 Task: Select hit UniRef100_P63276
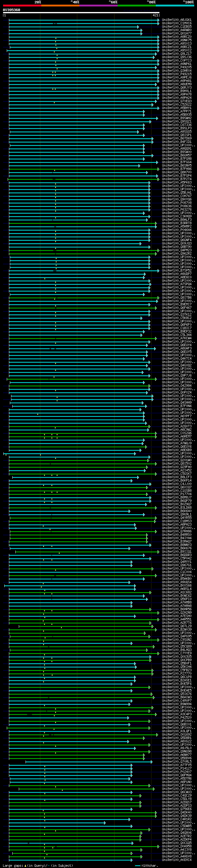(177, 210)
